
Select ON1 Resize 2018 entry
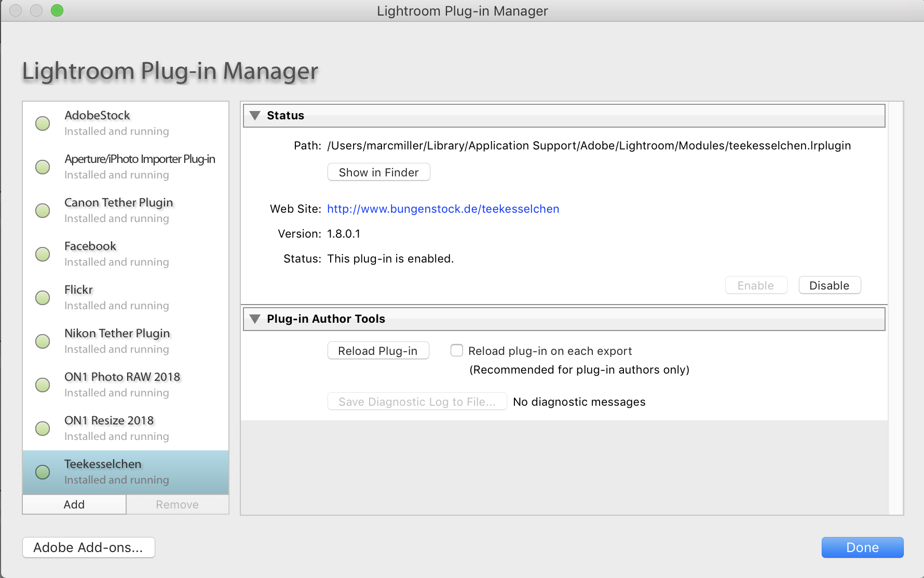pyautogui.click(x=126, y=429)
